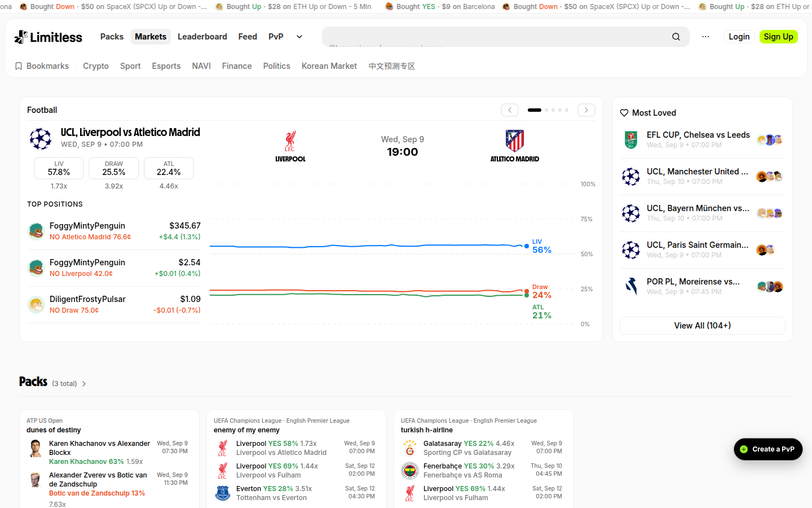812x508 pixels.
Task: Click the Draw 24% chart endpoint marker
Action: tap(527, 291)
